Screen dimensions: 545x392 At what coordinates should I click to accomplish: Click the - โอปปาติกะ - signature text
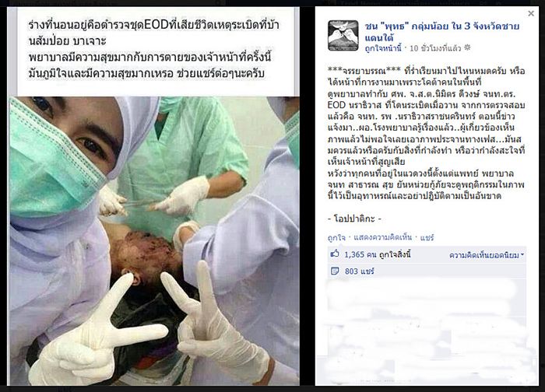pyautogui.click(x=354, y=219)
